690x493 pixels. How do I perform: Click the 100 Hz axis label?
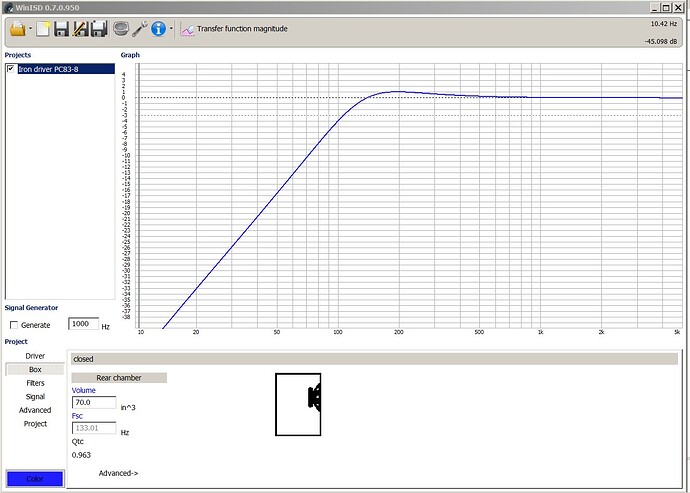[338, 332]
